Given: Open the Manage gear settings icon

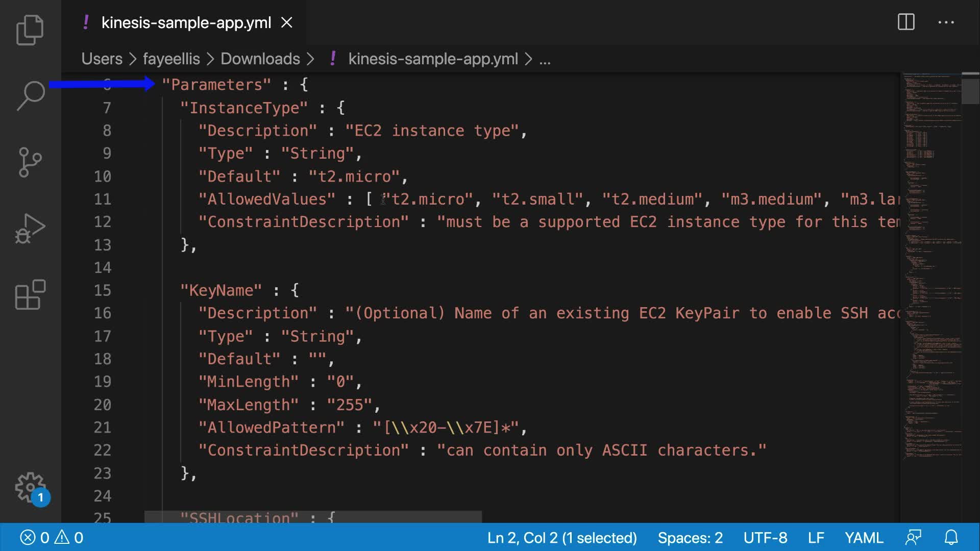Looking at the screenshot, I should [x=30, y=487].
